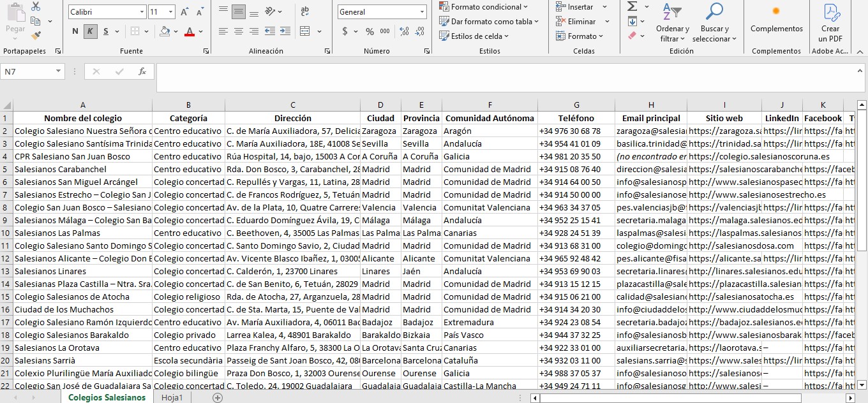Open Ordenar y filtrar menu
The width and height of the screenshot is (868, 403).
(673, 23)
